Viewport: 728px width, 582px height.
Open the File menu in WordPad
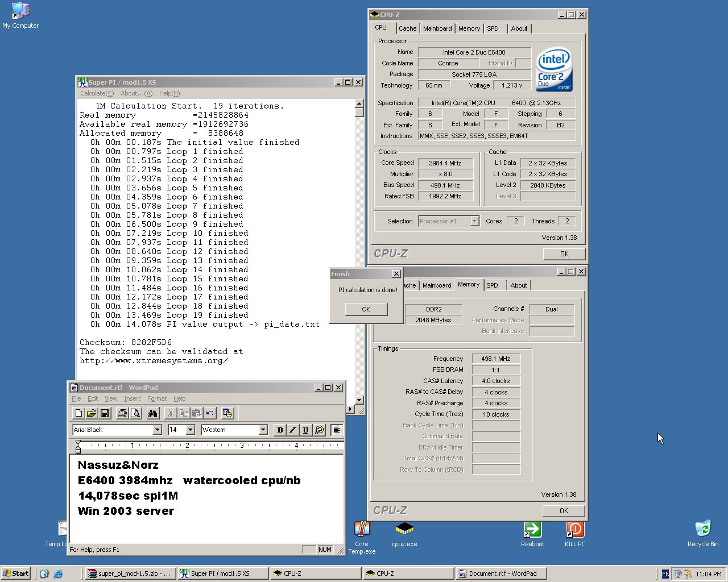[x=76, y=398]
